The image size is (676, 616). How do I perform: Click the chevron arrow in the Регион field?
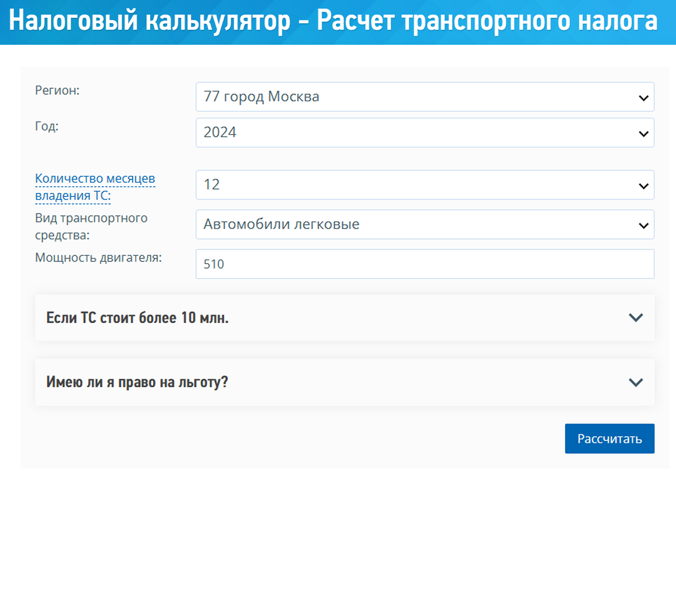(643, 98)
